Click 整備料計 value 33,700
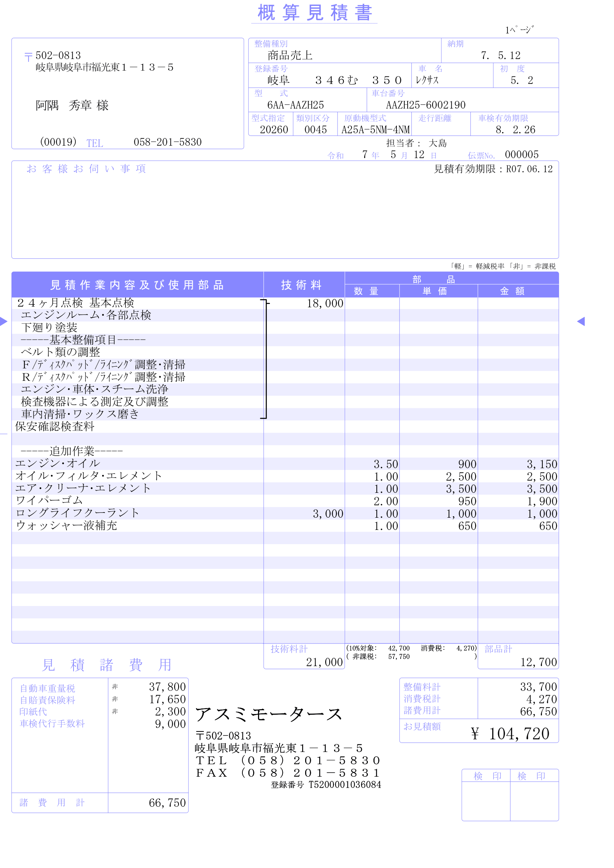Image resolution: width=614 pixels, height=868 pixels. (x=538, y=687)
